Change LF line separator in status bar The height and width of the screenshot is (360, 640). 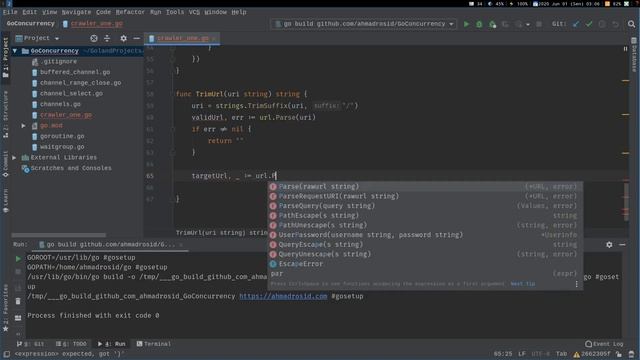coord(522,354)
